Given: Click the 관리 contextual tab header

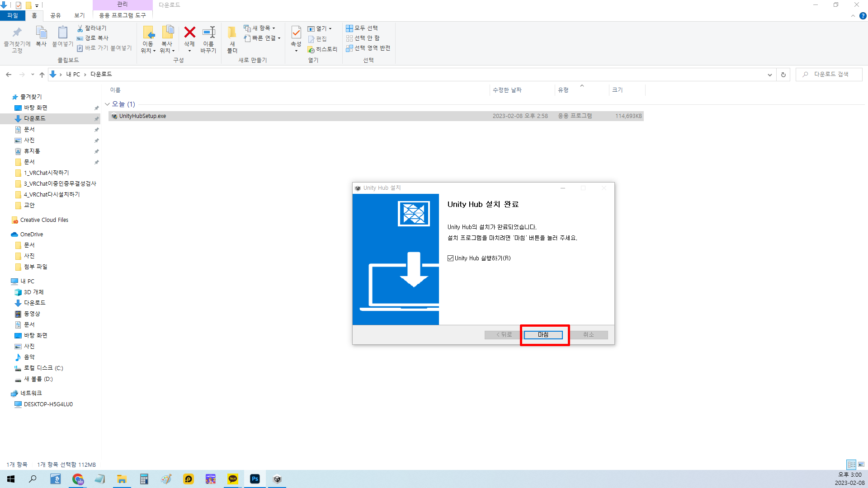Looking at the screenshot, I should [123, 5].
